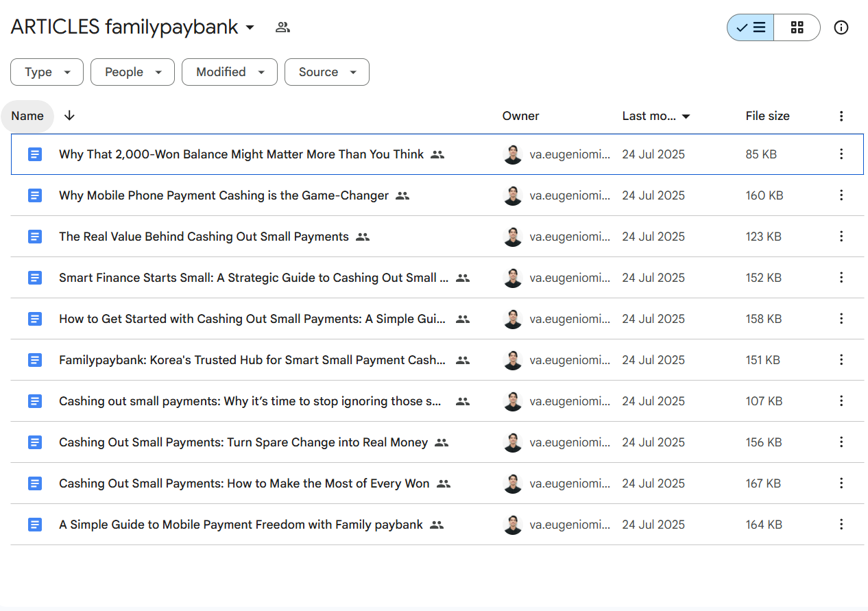The width and height of the screenshot is (868, 611).
Task: Click Docs icon of 'The Real Value Behind' row
Action: (x=35, y=237)
